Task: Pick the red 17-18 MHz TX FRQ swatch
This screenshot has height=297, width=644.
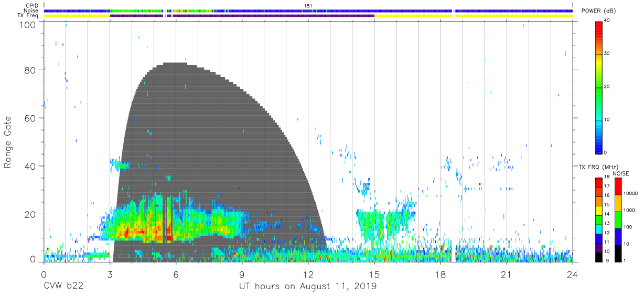Action: point(599,182)
